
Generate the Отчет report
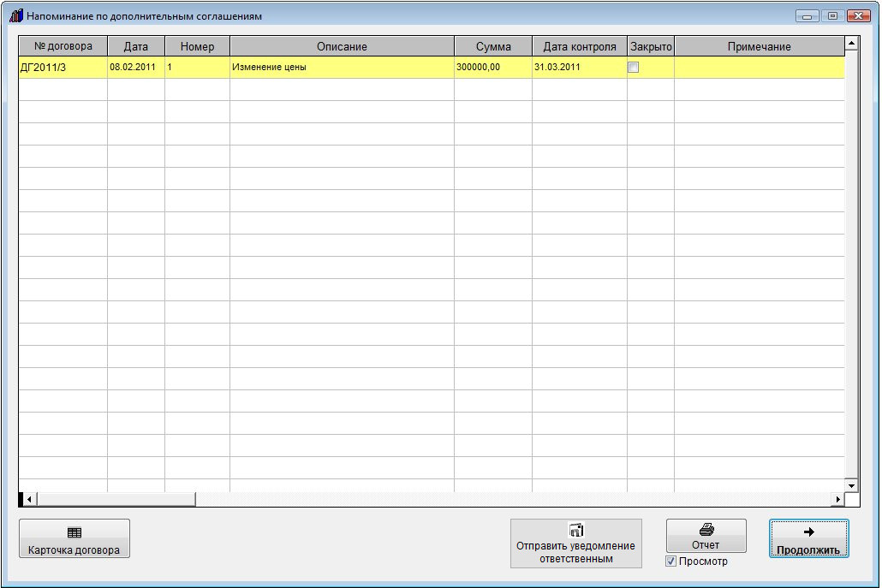pos(706,536)
